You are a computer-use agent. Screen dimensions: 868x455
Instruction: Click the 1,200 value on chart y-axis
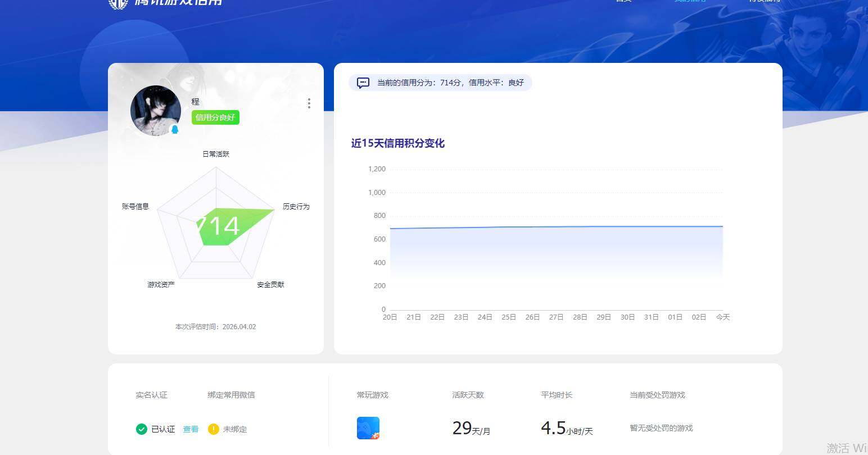coord(377,169)
